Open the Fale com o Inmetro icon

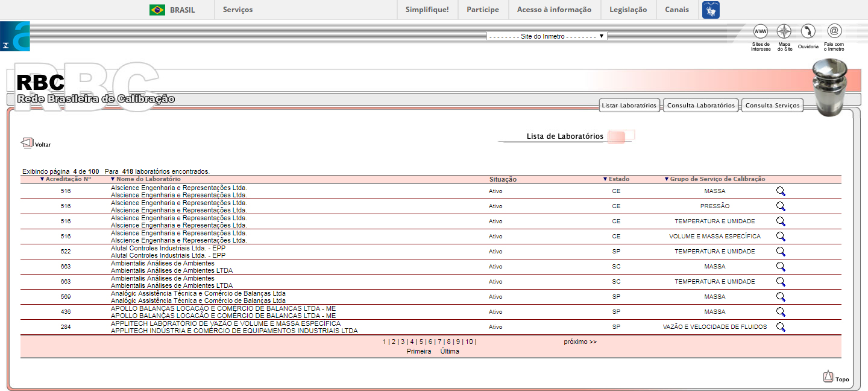click(x=834, y=31)
